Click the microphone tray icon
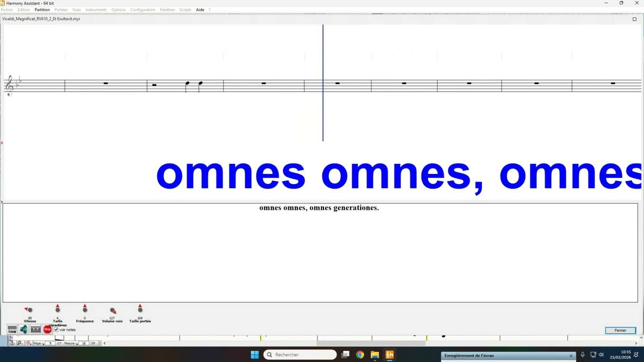 [583, 354]
